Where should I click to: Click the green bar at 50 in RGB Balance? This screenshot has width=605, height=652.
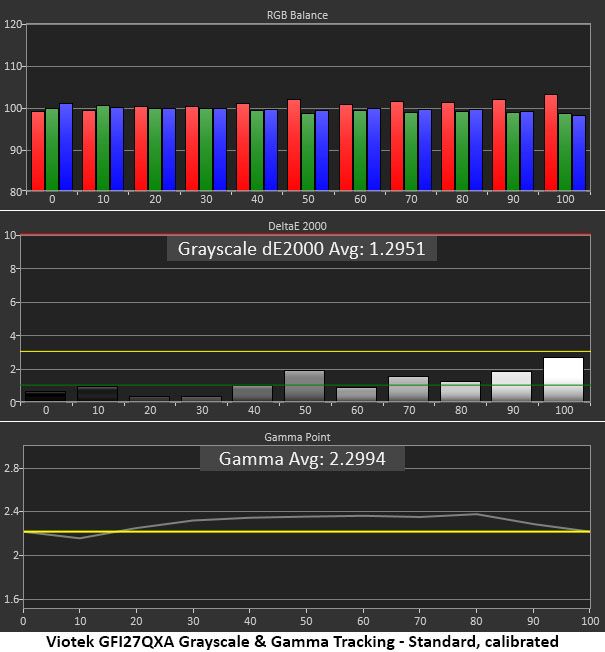308,152
